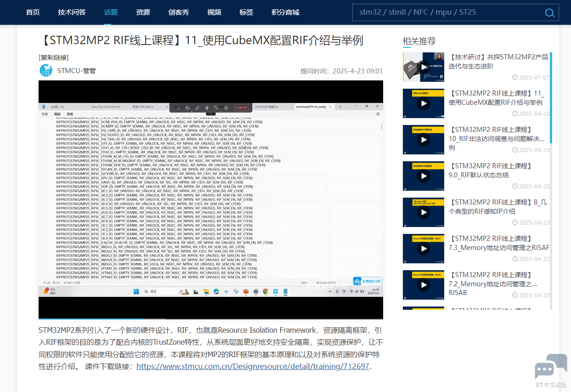Select the pen annotation icon in the share toolbar
Viewport: 571px width, 392px height.
(198, 107)
